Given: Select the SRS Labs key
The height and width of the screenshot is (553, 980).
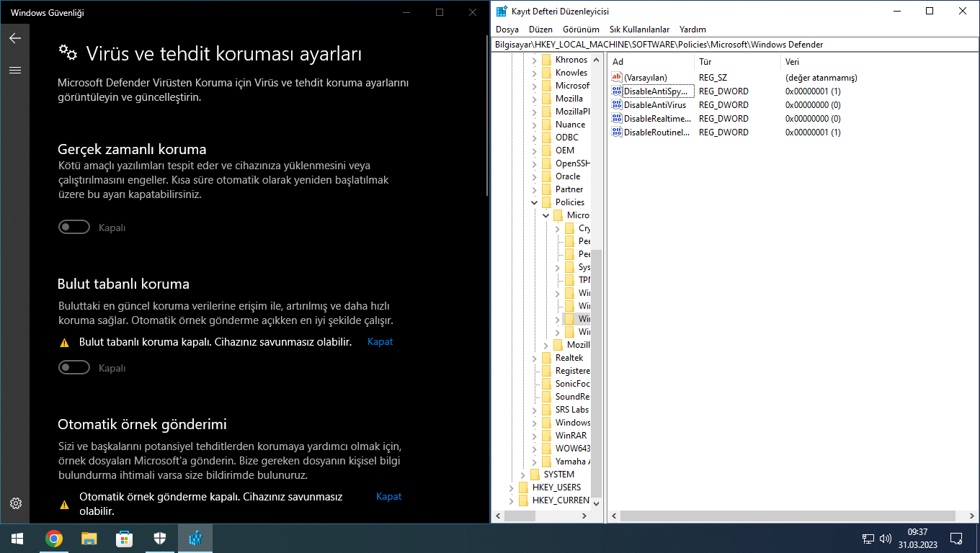Looking at the screenshot, I should 572,410.
